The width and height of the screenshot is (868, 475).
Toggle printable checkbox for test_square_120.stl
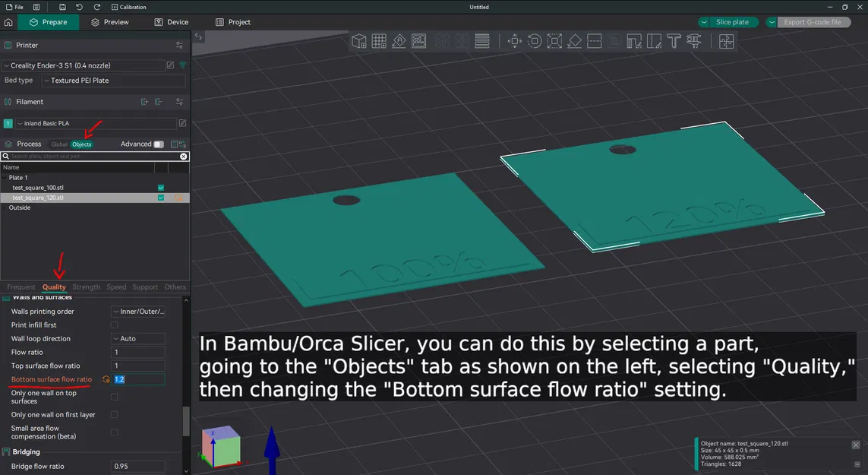[161, 198]
